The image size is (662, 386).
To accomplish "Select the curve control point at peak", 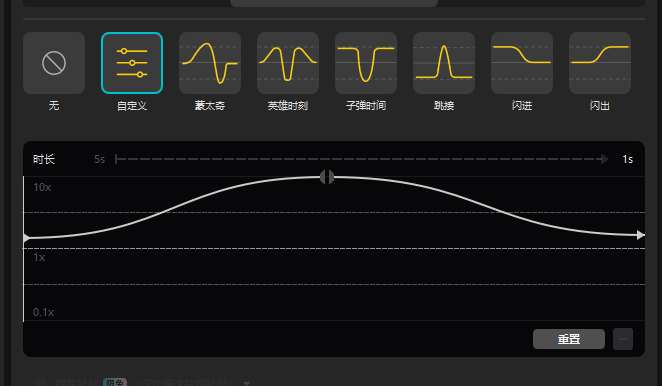I will point(327,177).
